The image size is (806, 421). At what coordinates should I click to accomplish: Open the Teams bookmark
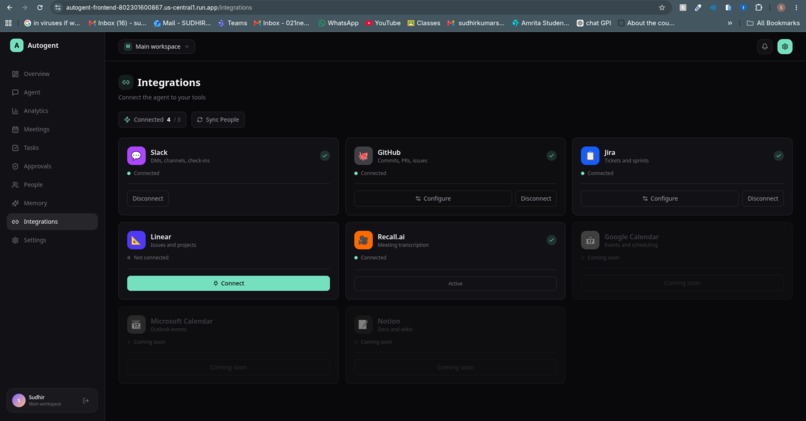tap(232, 23)
